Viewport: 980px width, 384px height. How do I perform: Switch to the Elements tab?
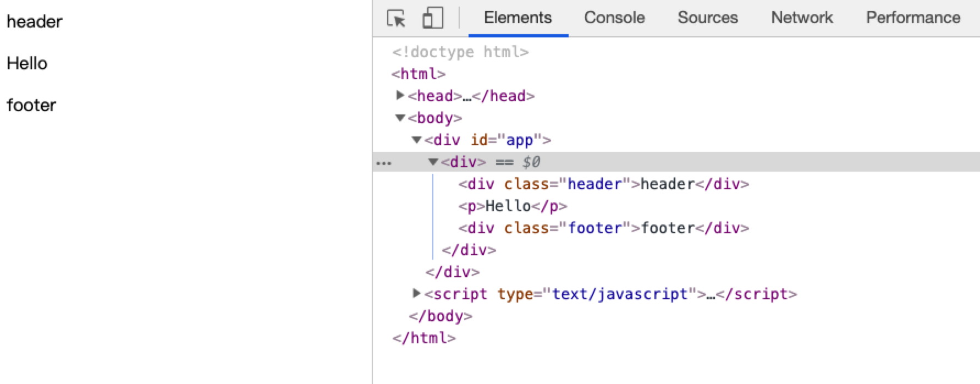(517, 18)
